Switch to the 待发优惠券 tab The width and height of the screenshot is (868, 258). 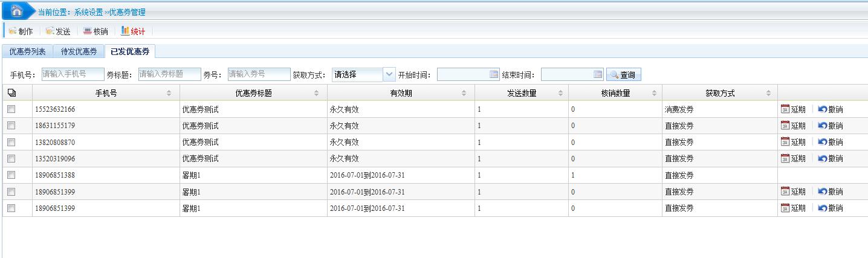click(x=79, y=52)
